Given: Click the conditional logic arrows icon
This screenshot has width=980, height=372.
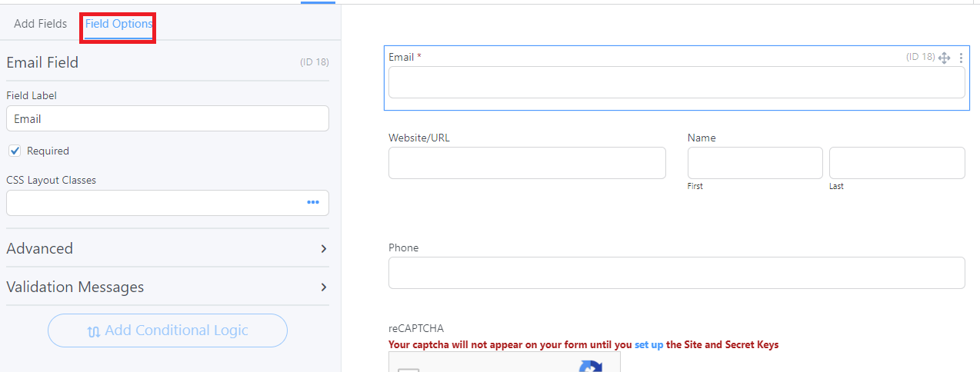Looking at the screenshot, I should (x=94, y=331).
